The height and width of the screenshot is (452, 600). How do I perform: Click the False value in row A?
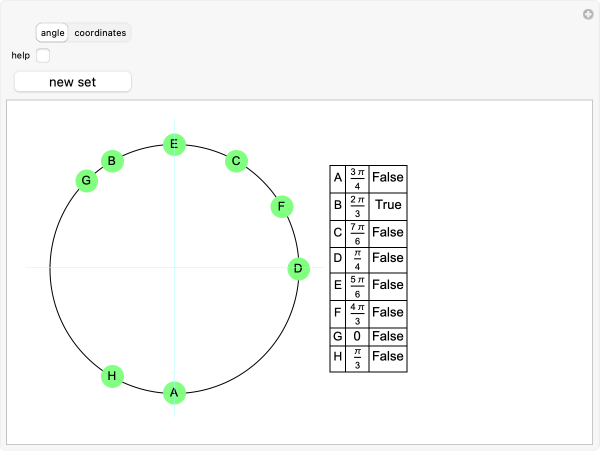tap(388, 178)
